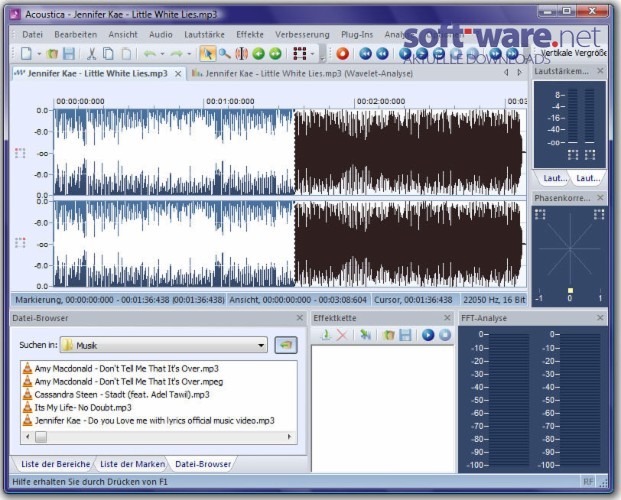Click the green arrows apply icon in Effektkette
The height and width of the screenshot is (500, 621).
(365, 335)
